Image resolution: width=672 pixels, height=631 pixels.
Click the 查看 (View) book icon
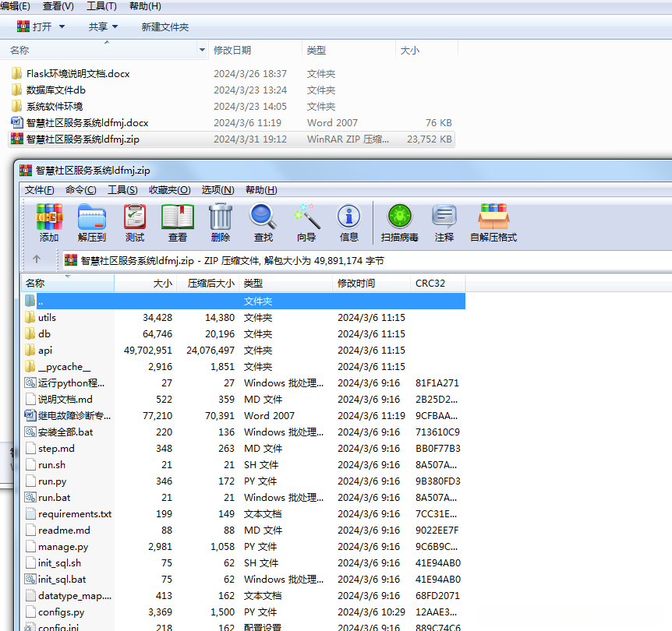tap(178, 222)
